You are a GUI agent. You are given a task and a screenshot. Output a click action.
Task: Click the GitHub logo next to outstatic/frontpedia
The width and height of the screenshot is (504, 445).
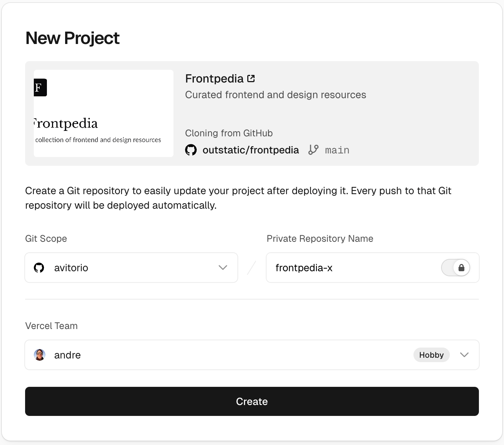point(191,150)
